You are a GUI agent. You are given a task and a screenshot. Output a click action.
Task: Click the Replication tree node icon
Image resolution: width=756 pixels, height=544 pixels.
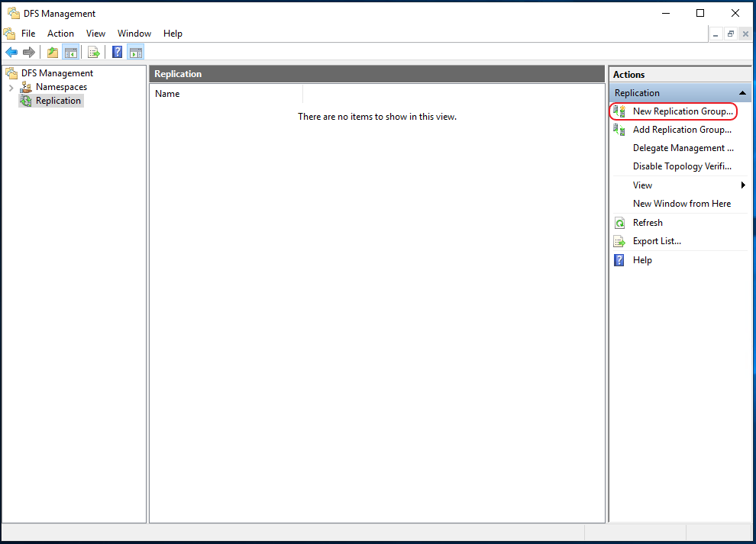(26, 101)
